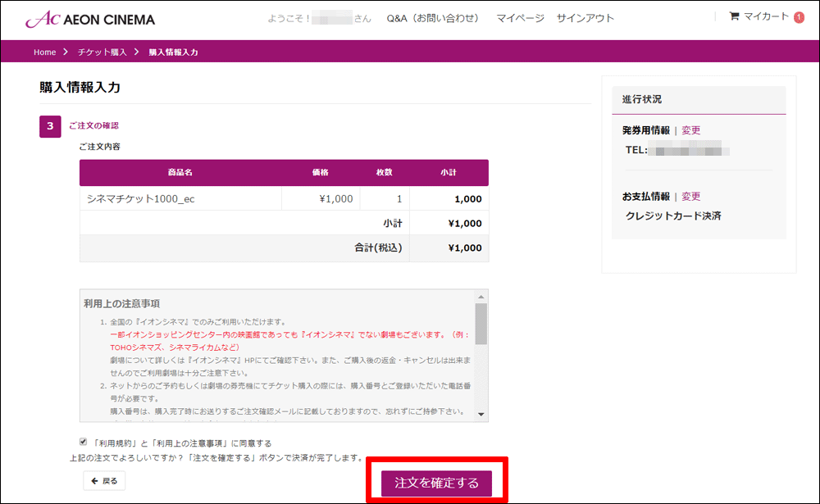Click the 価格 column header
Screen dimensions: 820x504
(320, 173)
